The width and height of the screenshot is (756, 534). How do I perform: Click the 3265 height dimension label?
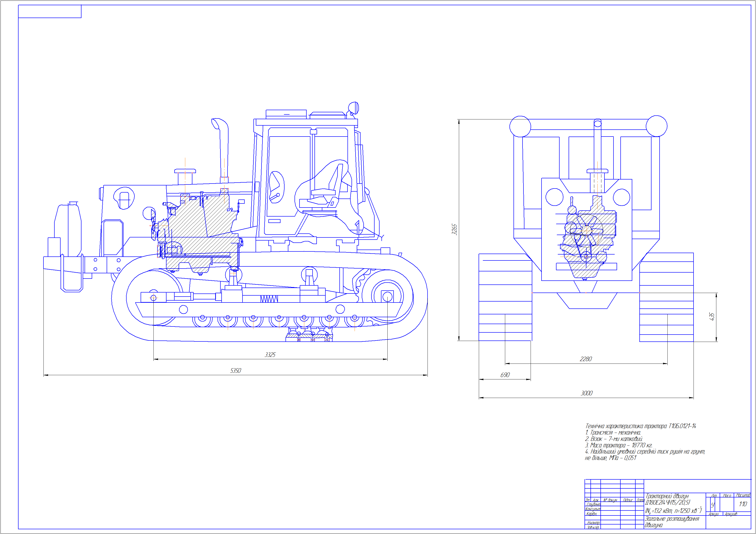[x=454, y=229]
